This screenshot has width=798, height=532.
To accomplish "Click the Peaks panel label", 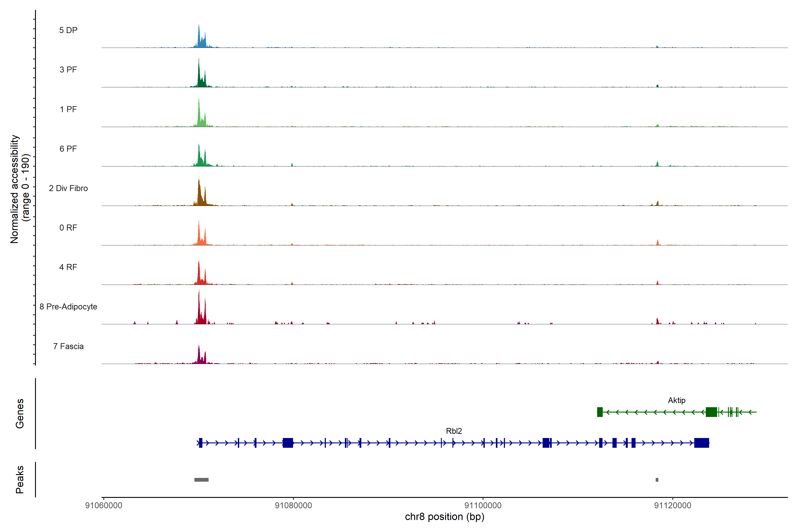I will [x=20, y=479].
